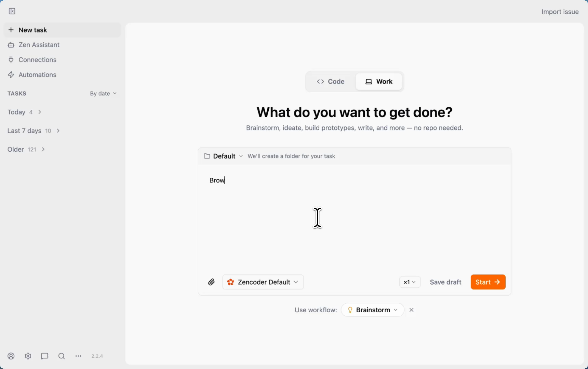The width and height of the screenshot is (588, 369).
Task: Open the Default folder dropdown
Action: [224, 156]
